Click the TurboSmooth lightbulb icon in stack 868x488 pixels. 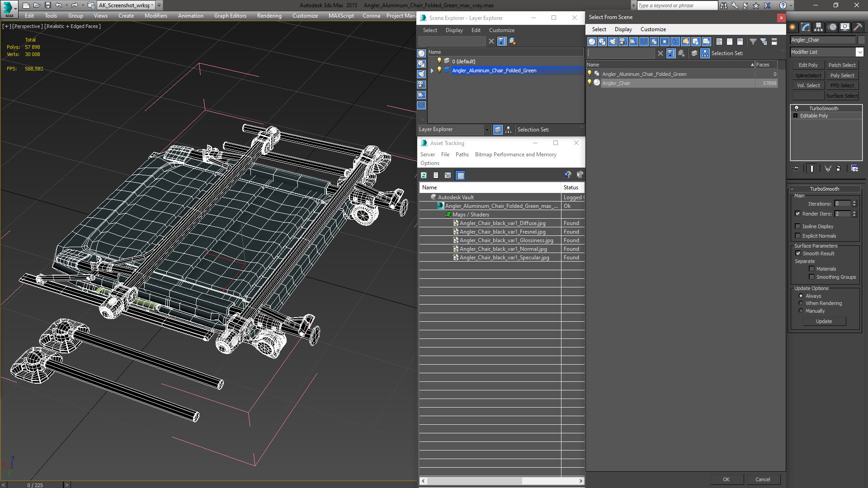[x=797, y=108]
